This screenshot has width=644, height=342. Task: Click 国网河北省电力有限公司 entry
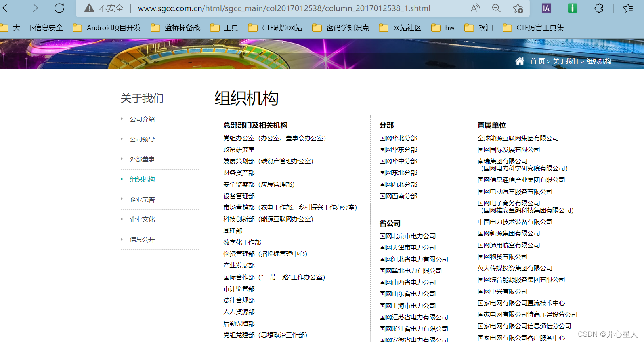pos(414,259)
